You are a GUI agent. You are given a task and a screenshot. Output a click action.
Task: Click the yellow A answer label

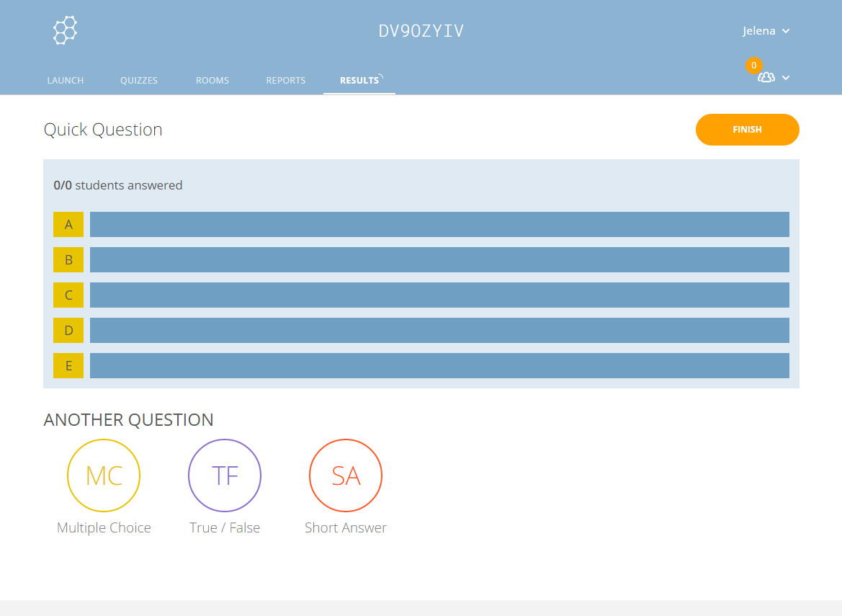[68, 225]
